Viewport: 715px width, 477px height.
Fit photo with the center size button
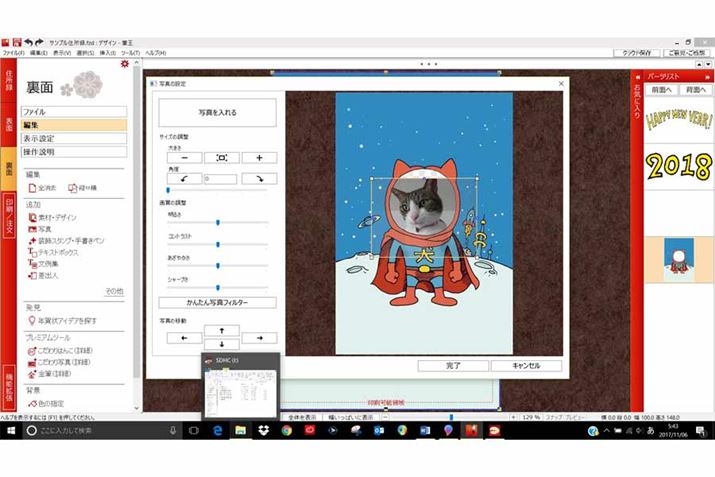[222, 158]
